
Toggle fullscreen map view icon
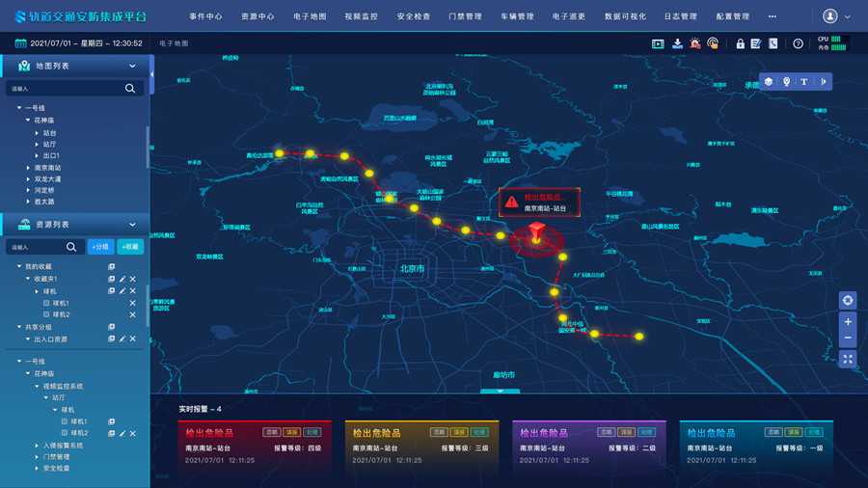point(848,359)
